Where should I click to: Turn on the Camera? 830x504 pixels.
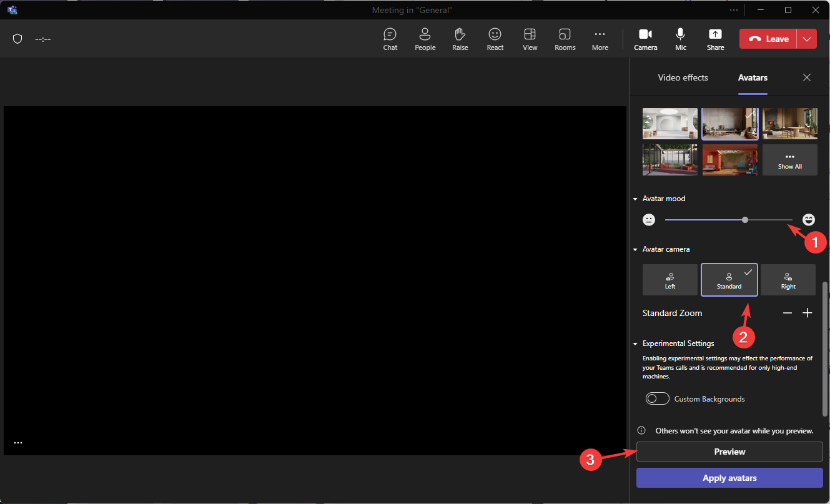[646, 39]
